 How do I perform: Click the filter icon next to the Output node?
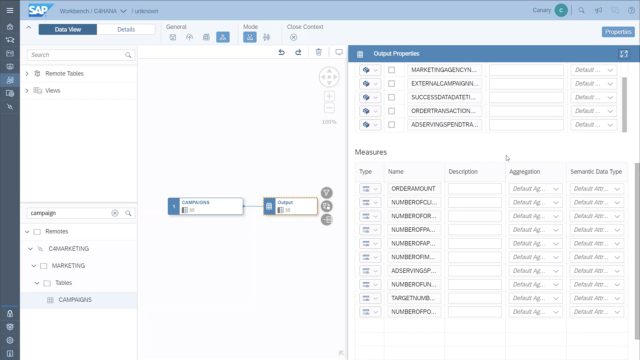(x=327, y=193)
